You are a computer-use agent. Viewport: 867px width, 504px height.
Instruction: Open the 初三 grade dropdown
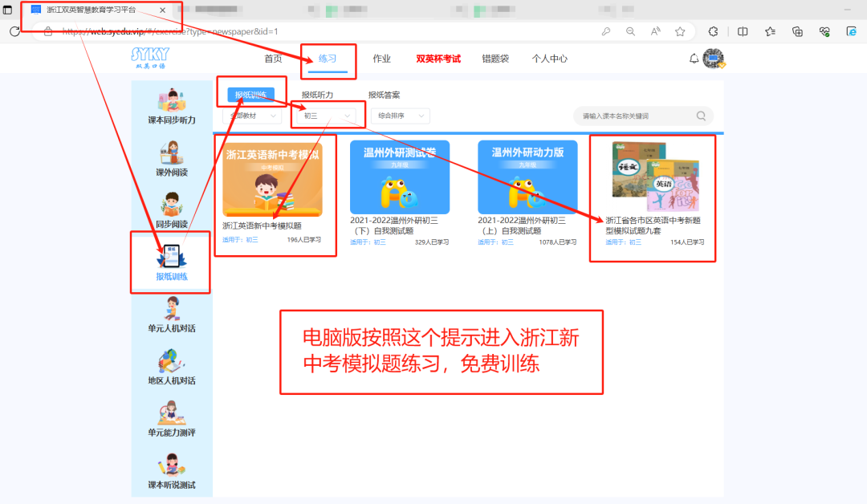point(326,116)
